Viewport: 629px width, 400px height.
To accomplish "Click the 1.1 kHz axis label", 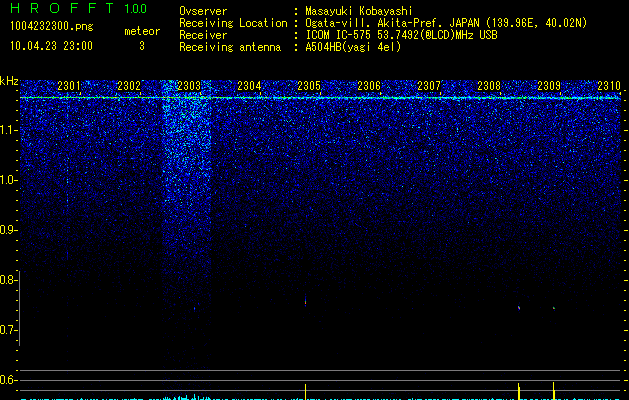I will point(9,130).
